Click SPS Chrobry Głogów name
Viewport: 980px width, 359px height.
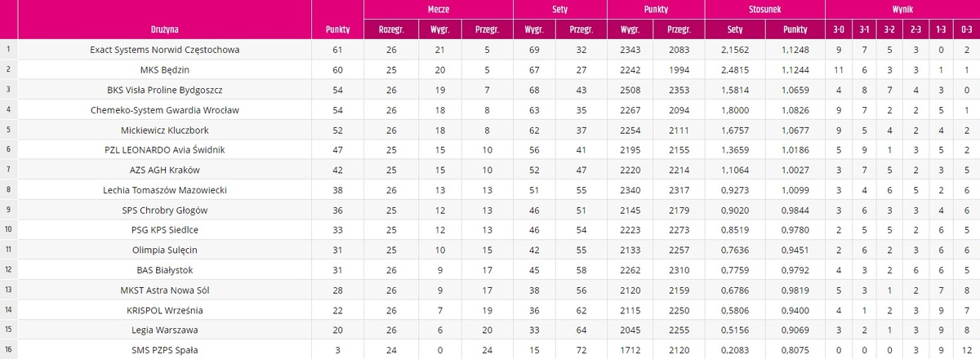tap(165, 209)
